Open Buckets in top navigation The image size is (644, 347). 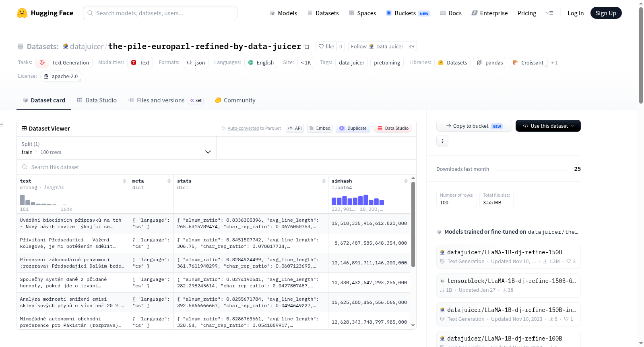coord(408,13)
